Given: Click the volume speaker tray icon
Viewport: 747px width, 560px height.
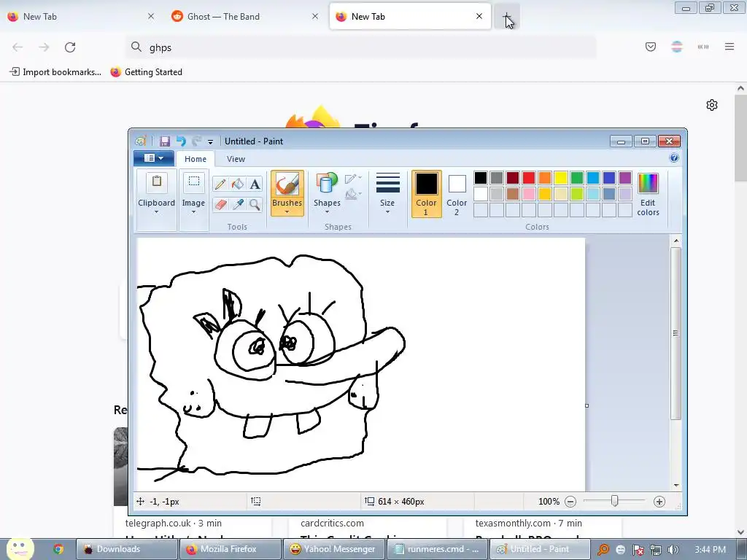Looking at the screenshot, I should (x=673, y=550).
